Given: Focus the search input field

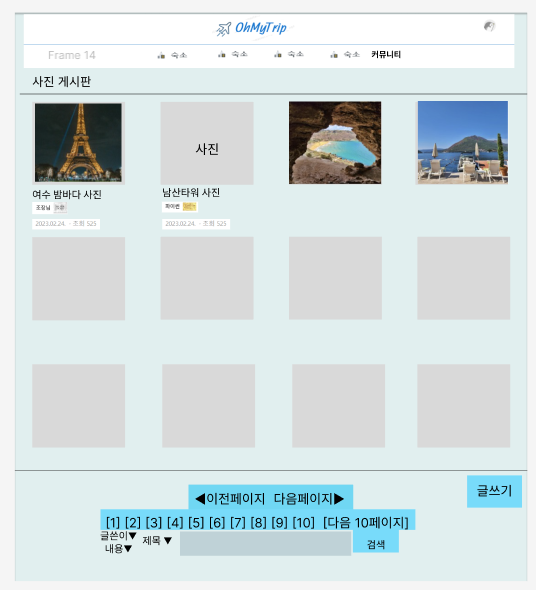Looking at the screenshot, I should pyautogui.click(x=265, y=543).
